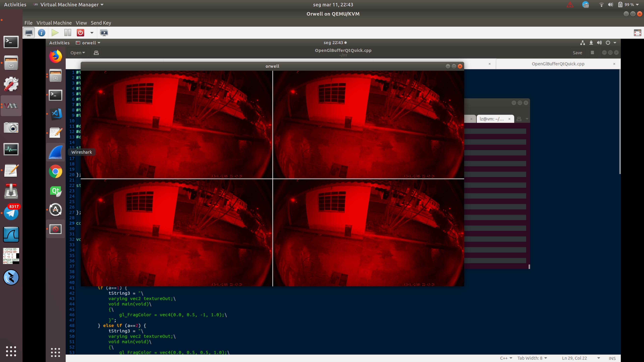This screenshot has width=644, height=362.
Task: Show VM hardware details via info icon
Action: tap(41, 33)
